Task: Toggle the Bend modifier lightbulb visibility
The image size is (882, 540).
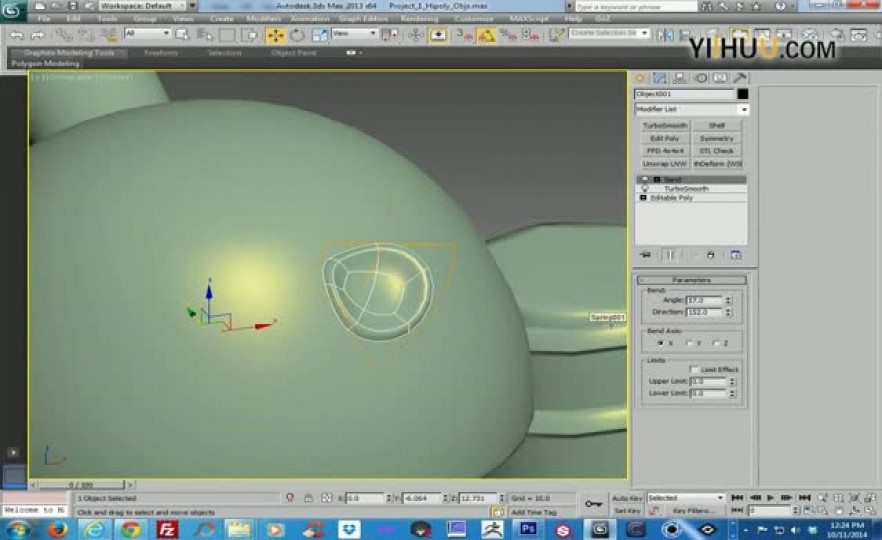Action: 645,179
